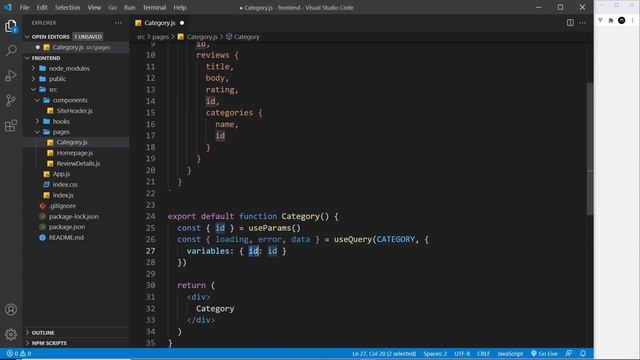Click useParams on line 25
Viewport: 640px width, 360px height.
(269, 228)
